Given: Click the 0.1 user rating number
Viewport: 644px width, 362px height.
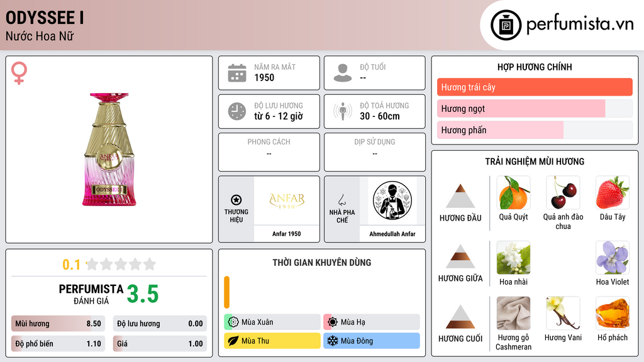Looking at the screenshot, I should (71, 265).
